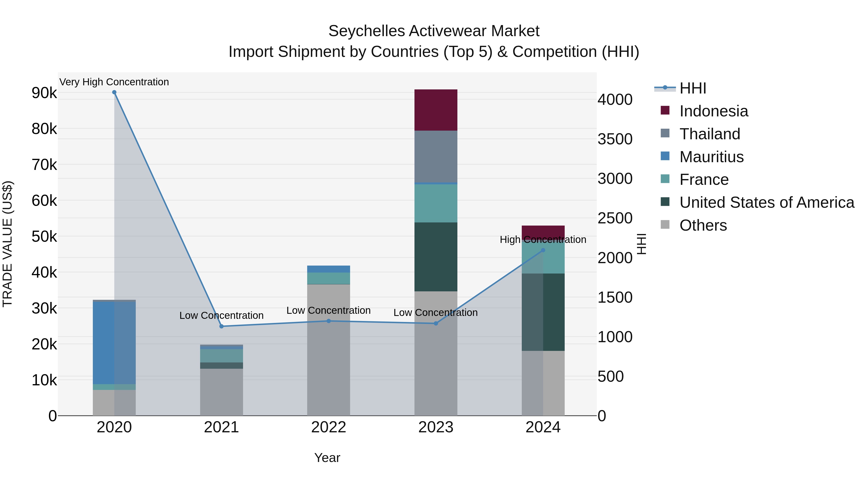Select the 2021 HHI data point
Screen dimensions: 868x488
pos(221,326)
